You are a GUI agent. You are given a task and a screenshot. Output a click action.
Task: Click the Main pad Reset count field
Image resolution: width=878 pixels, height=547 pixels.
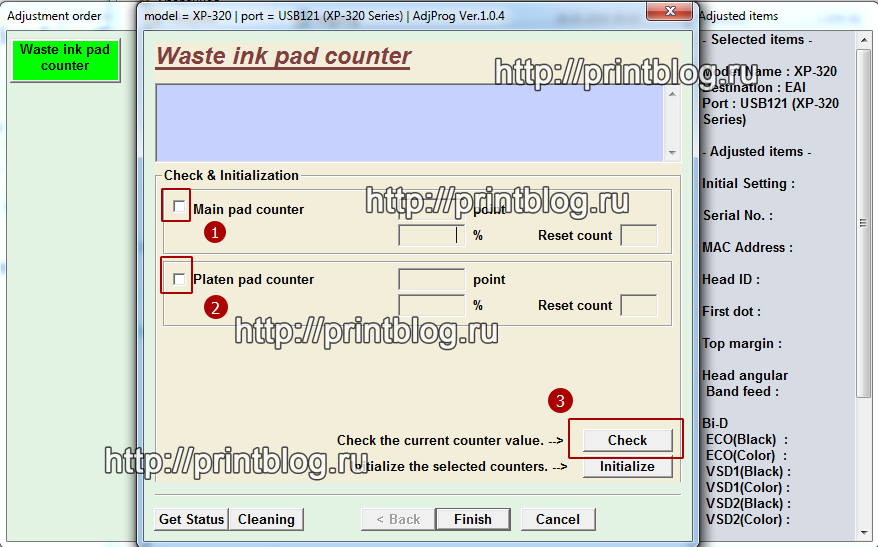pyautogui.click(x=638, y=235)
